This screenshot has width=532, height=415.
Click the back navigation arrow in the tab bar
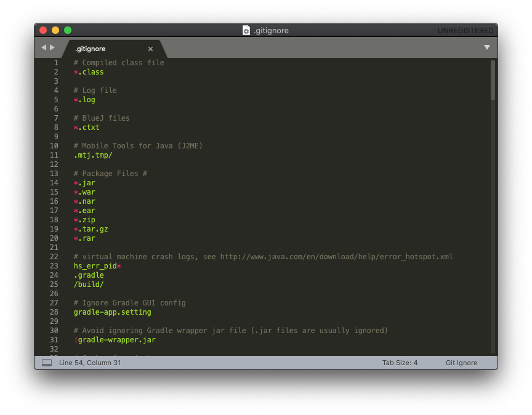44,47
